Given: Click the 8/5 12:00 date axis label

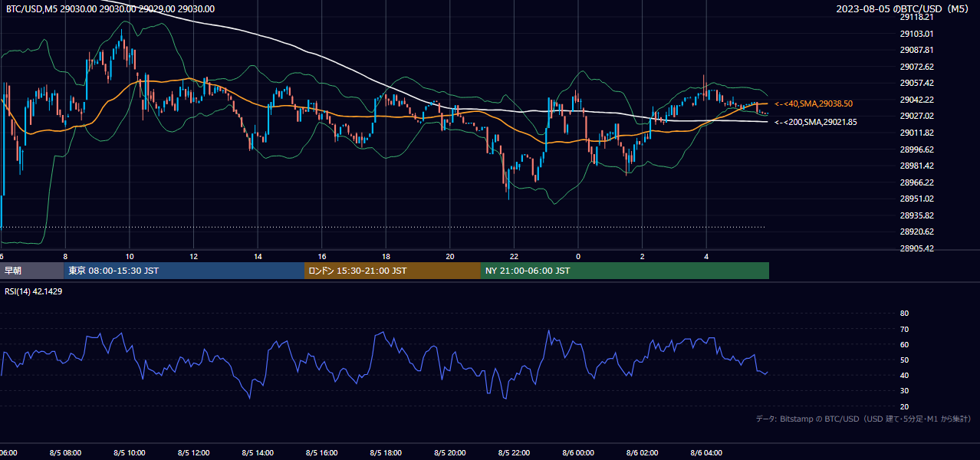Looking at the screenshot, I should click(x=194, y=453).
